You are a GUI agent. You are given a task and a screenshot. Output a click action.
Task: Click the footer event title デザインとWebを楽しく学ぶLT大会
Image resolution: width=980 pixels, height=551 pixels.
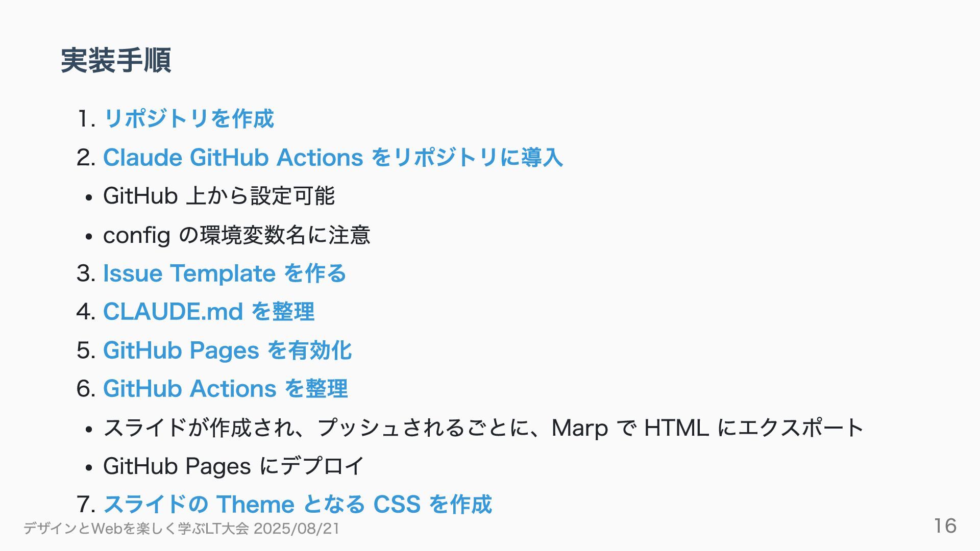click(x=136, y=529)
